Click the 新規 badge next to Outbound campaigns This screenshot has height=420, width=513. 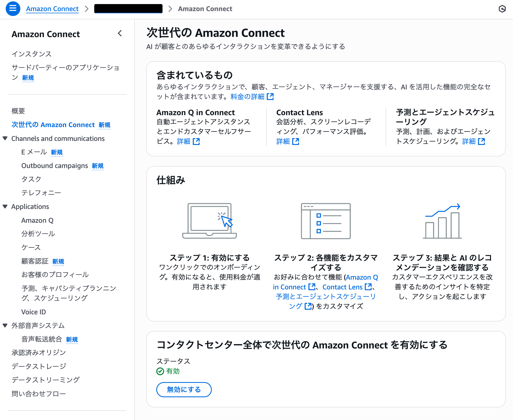coord(98,166)
